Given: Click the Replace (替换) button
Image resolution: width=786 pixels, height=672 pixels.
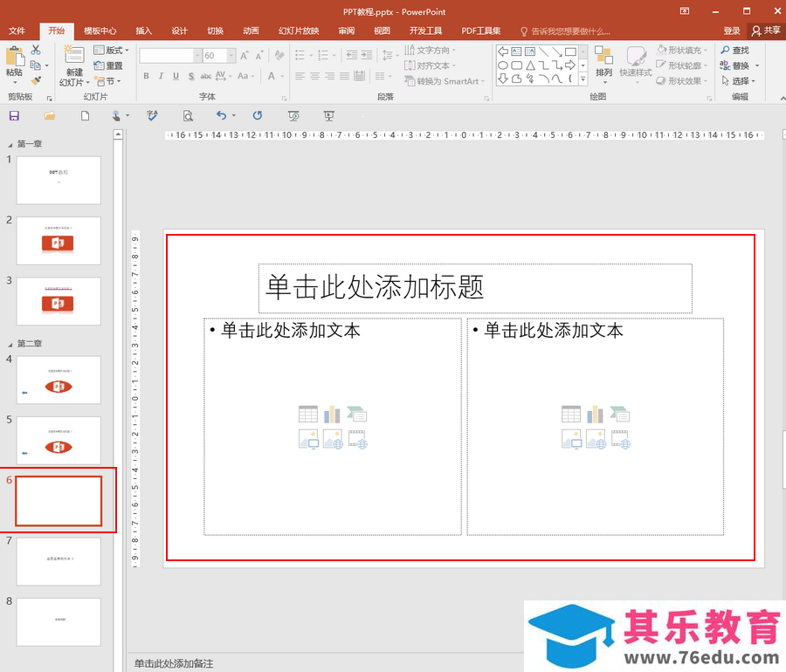Looking at the screenshot, I should pyautogui.click(x=740, y=65).
